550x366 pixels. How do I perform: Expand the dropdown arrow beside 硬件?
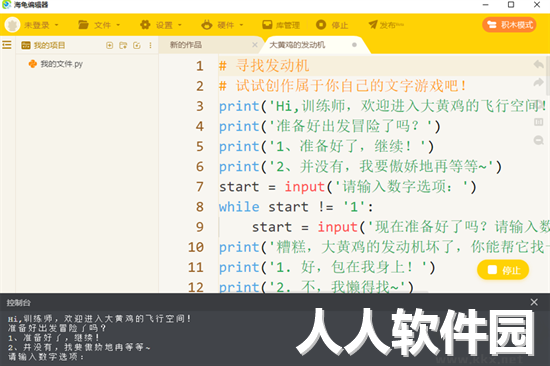[241, 25]
